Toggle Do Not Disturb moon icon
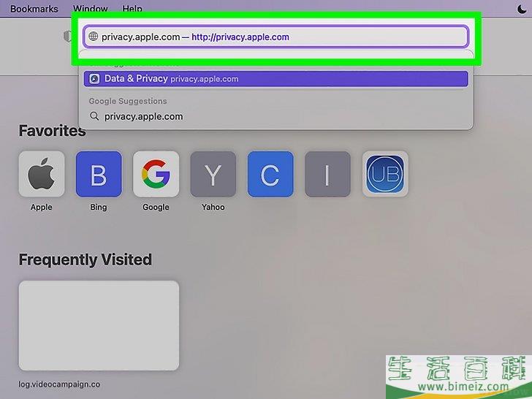This screenshot has height=399, width=532. tap(522, 9)
